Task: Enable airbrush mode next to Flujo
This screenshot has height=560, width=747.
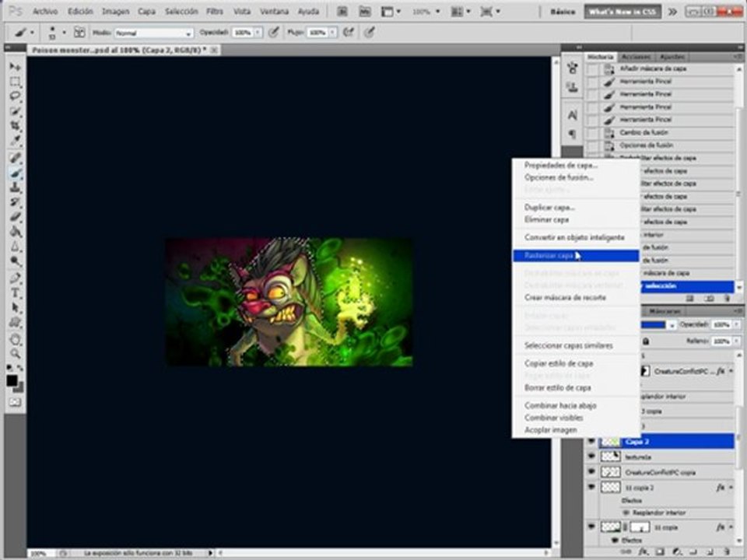Action: click(349, 33)
